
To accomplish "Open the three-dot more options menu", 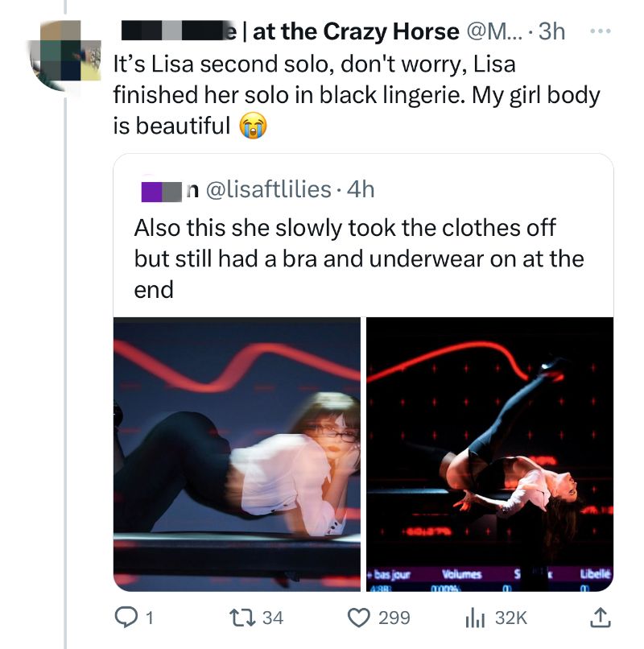I will coord(601,31).
